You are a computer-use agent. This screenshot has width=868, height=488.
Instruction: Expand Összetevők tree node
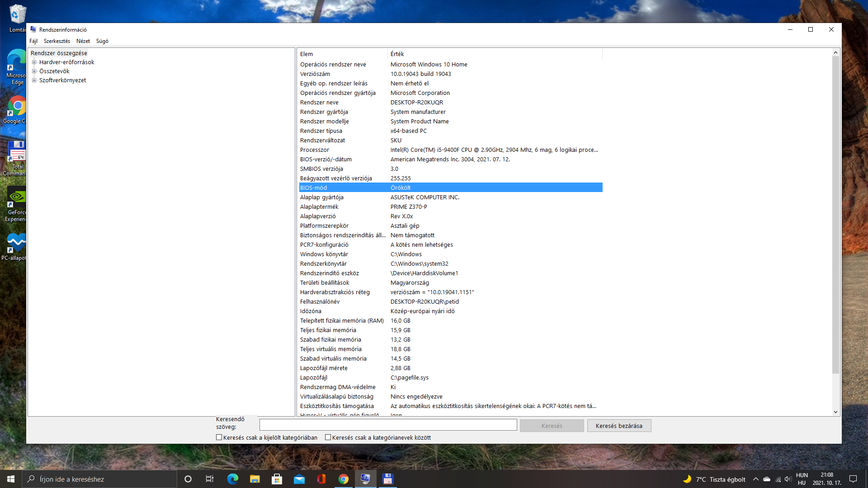point(34,71)
